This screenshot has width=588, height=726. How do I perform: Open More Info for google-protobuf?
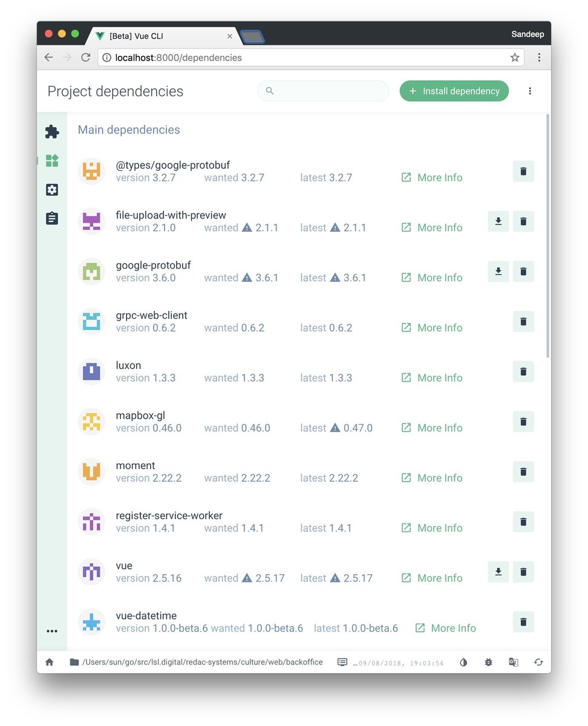[432, 278]
